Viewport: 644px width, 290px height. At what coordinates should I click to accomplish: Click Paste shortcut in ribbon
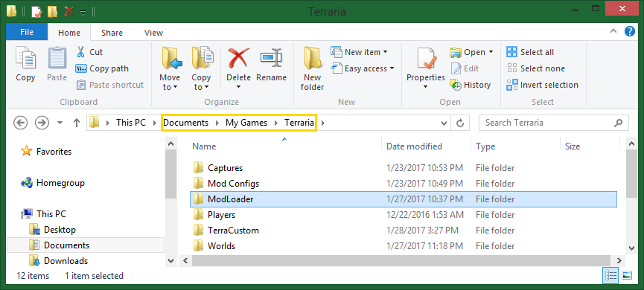pos(110,85)
